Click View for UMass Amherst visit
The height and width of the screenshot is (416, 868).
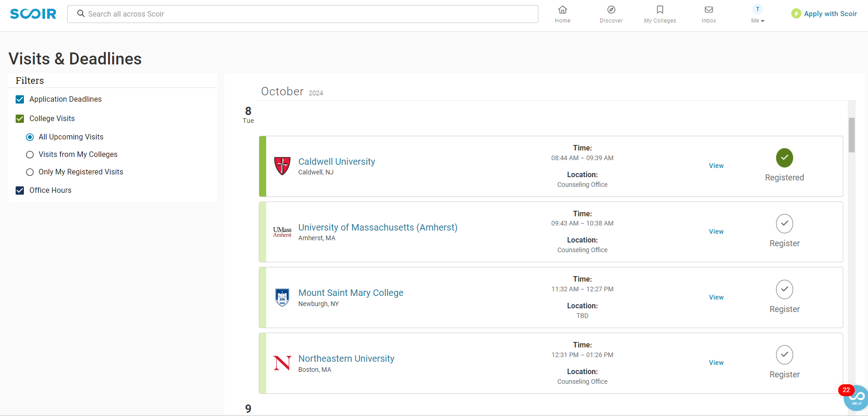716,231
